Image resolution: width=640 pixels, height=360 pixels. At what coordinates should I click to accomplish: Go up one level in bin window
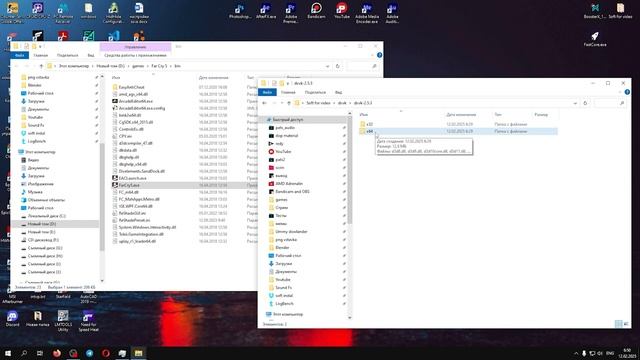click(41, 66)
